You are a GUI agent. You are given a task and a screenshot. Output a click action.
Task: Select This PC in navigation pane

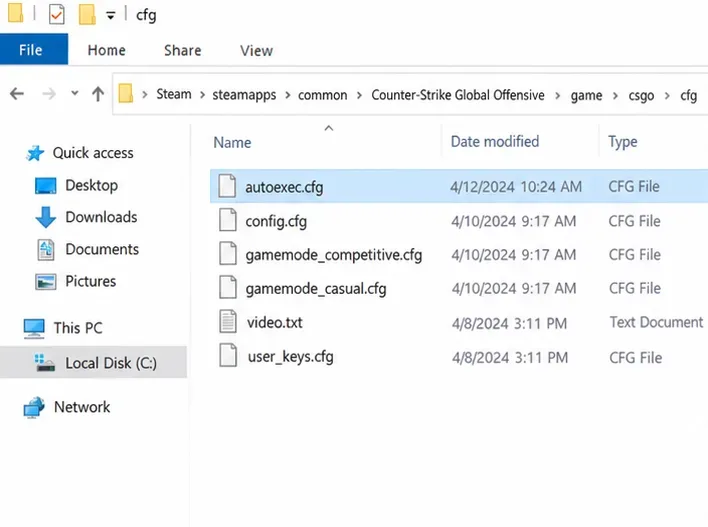tap(78, 327)
